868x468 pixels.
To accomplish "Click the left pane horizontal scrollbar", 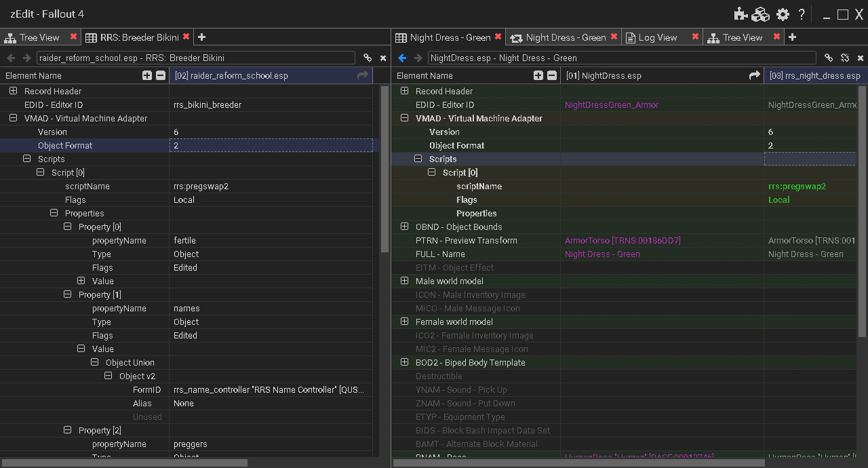I will tap(125, 463).
